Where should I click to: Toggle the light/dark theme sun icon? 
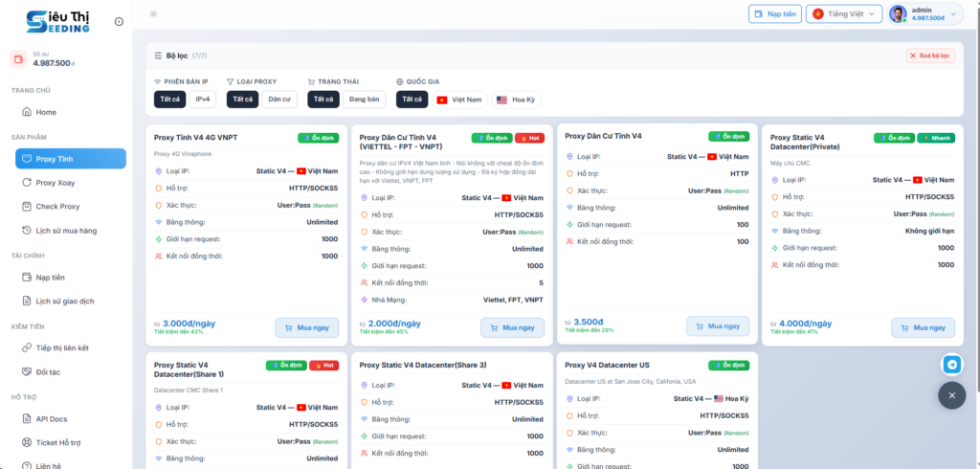[154, 13]
